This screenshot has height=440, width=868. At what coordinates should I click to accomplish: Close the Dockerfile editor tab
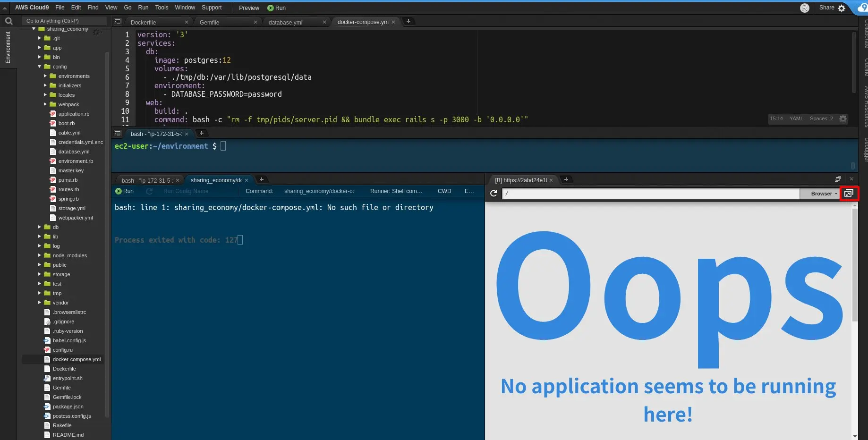pos(187,22)
